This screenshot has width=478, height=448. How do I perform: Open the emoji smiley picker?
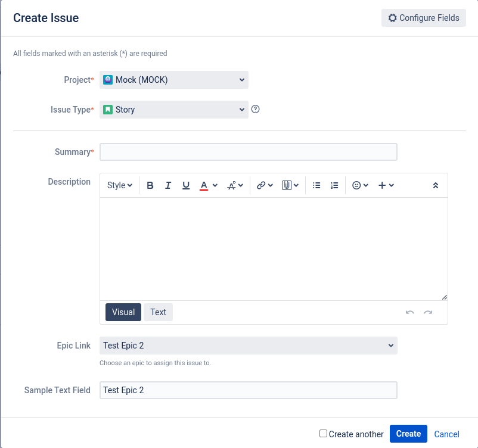tap(356, 185)
